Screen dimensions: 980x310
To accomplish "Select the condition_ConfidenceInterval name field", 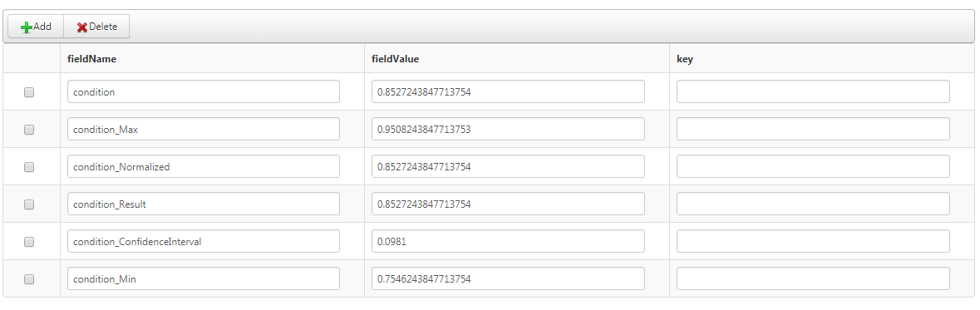I will tap(204, 242).
